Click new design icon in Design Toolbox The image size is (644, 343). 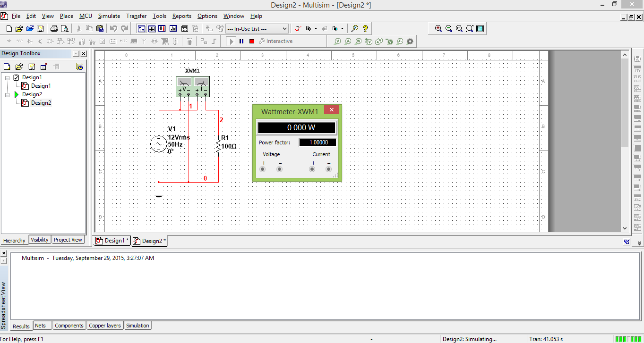pyautogui.click(x=7, y=67)
